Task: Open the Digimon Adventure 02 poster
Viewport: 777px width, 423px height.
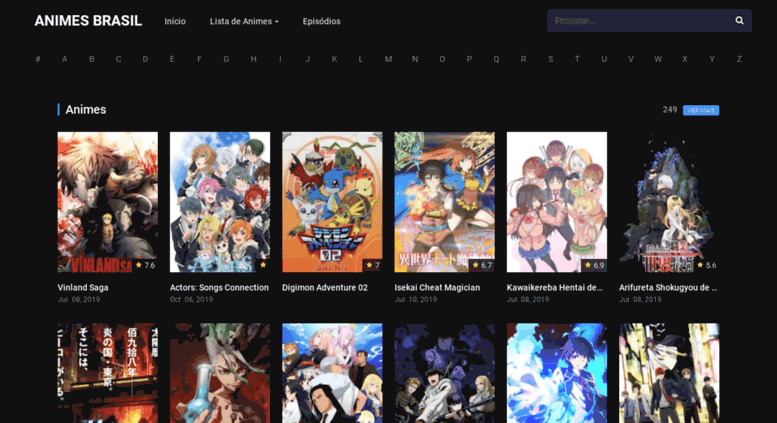Action: (332, 202)
